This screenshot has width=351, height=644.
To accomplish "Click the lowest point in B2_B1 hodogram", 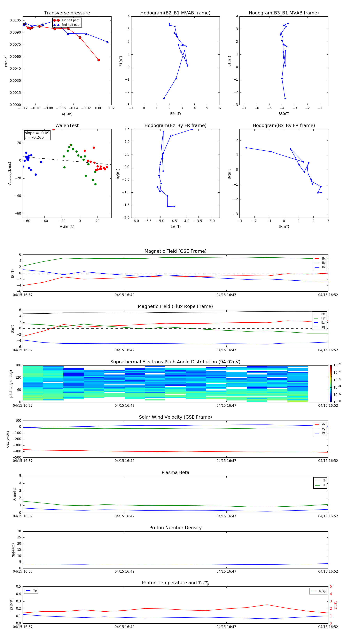I will [164, 99].
